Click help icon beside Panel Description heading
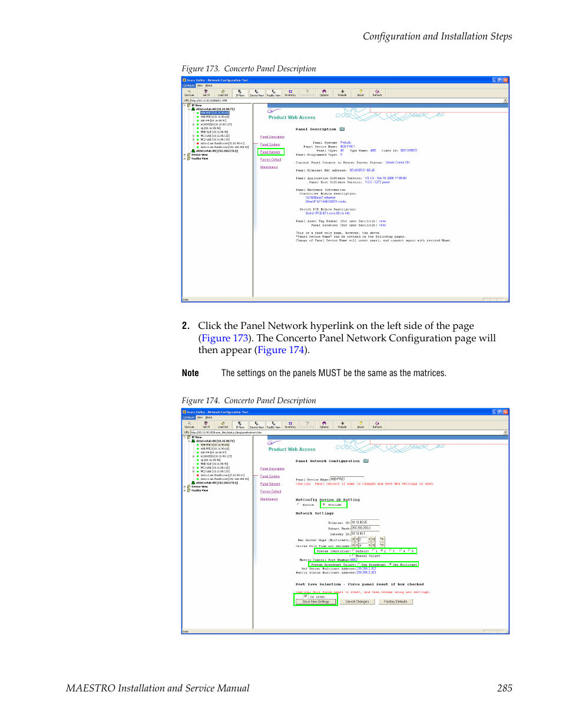 tap(342, 129)
